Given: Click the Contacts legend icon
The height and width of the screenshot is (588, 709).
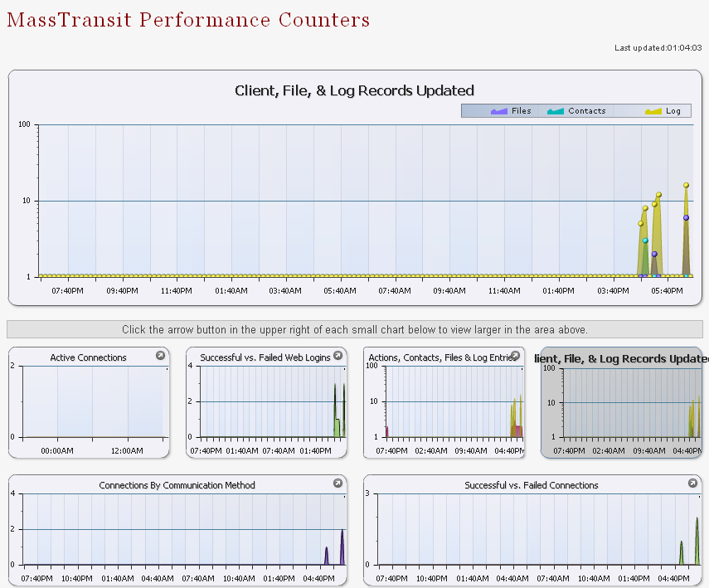Looking at the screenshot, I should click(556, 110).
